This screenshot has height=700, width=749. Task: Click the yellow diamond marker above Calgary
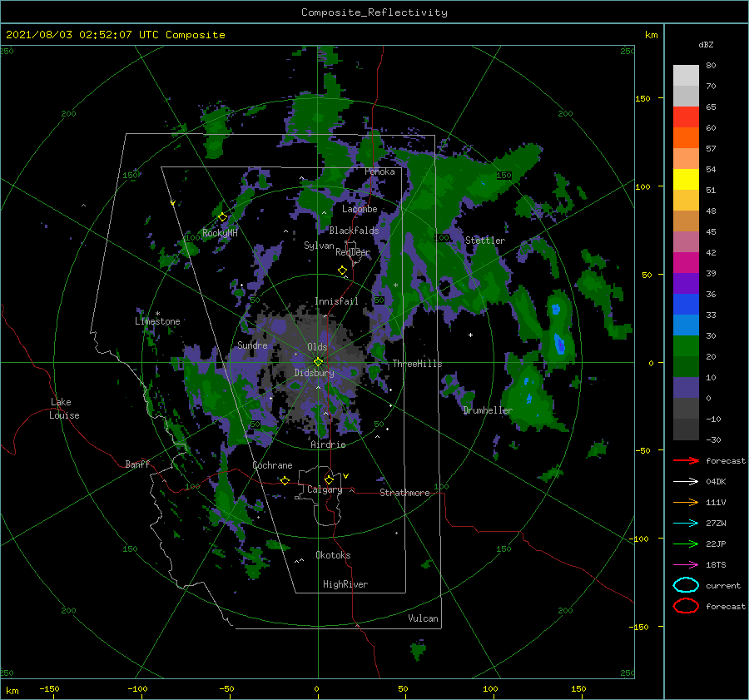[329, 479]
